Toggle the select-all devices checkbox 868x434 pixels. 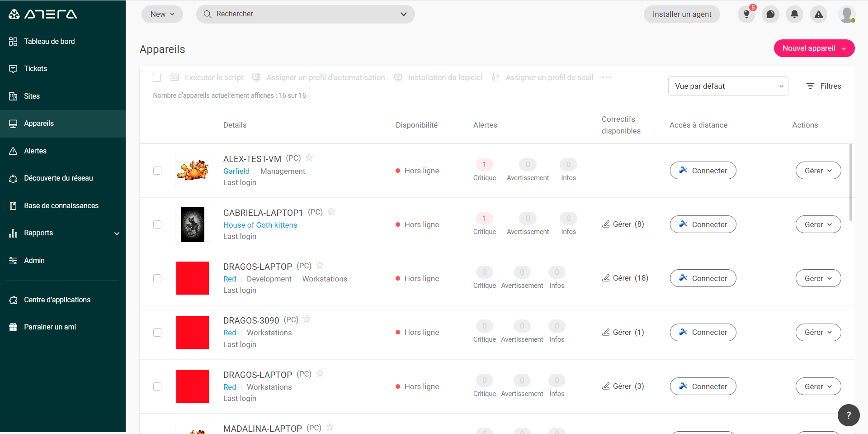pyautogui.click(x=157, y=78)
